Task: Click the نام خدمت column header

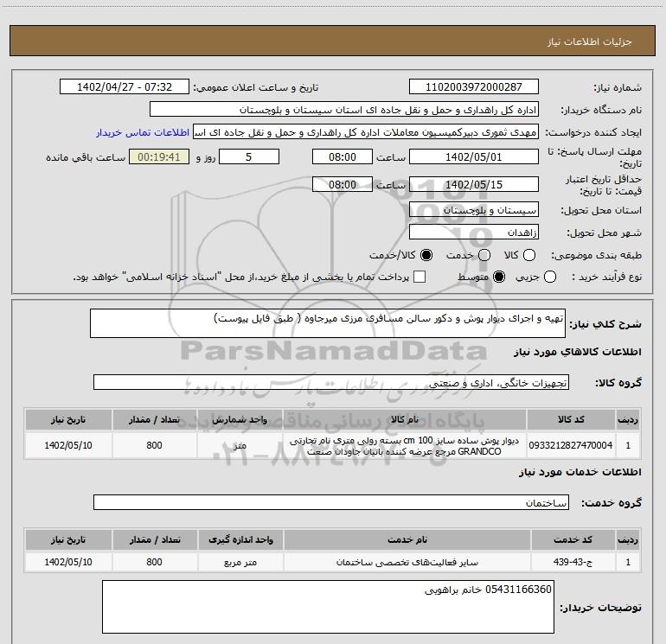Action: pyautogui.click(x=407, y=539)
